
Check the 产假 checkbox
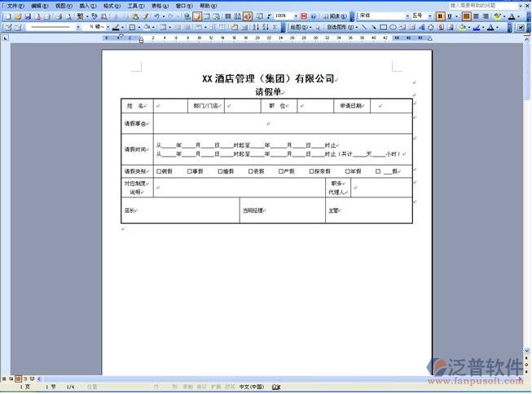pyautogui.click(x=280, y=171)
